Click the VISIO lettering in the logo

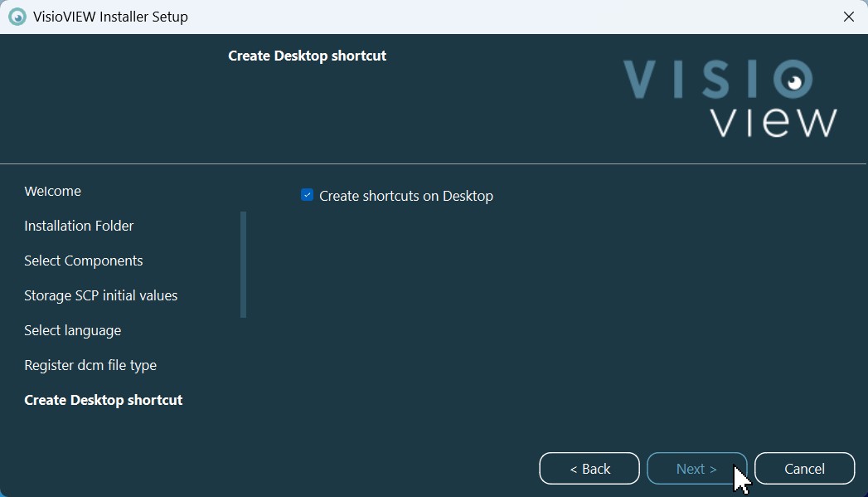pyautogui.click(x=696, y=80)
